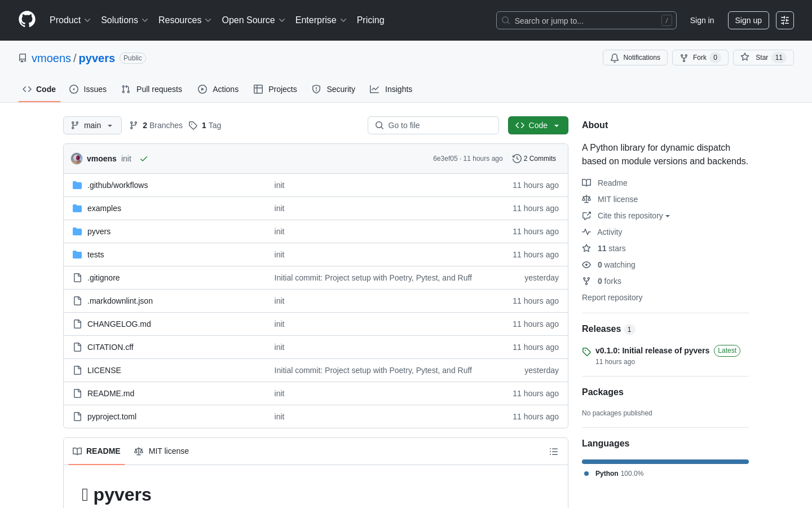Select the README tab

96,451
